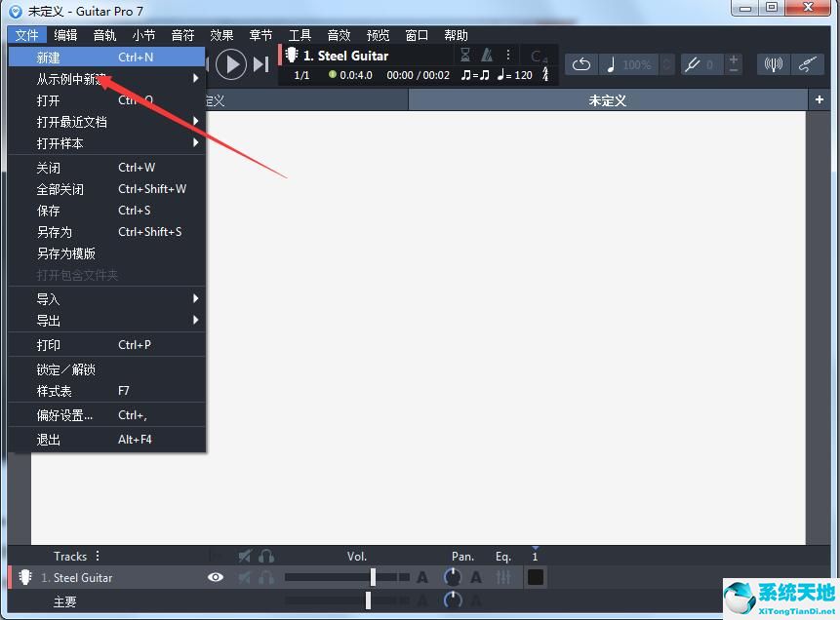Click the Steel Guitar pan knob
The image size is (840, 620).
pos(453,577)
